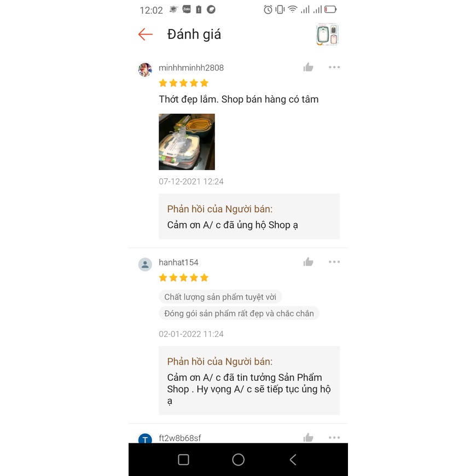The height and width of the screenshot is (476, 476).
Task: Open username minhhminhh2808
Action: (191, 68)
